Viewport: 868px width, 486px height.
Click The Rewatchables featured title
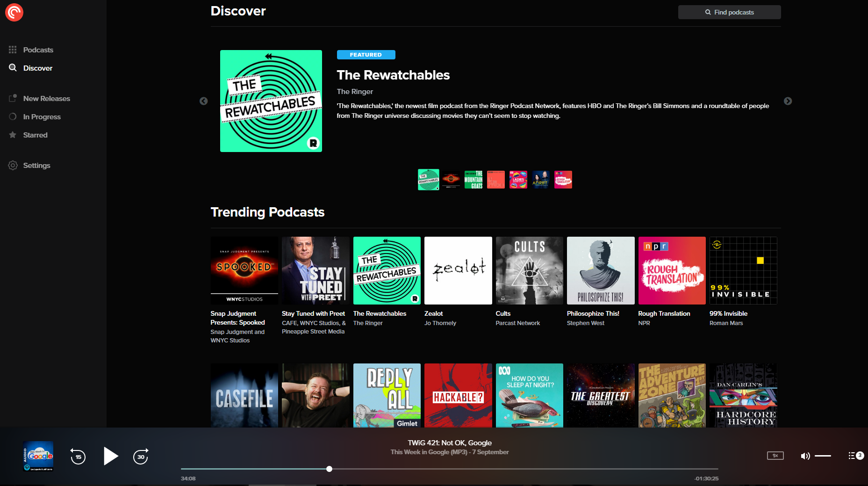(393, 75)
